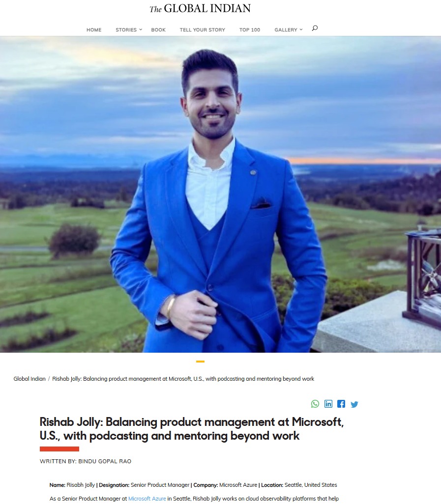The width and height of the screenshot is (441, 504).
Task: Open the Tell Your Story page
Action: [x=203, y=29]
